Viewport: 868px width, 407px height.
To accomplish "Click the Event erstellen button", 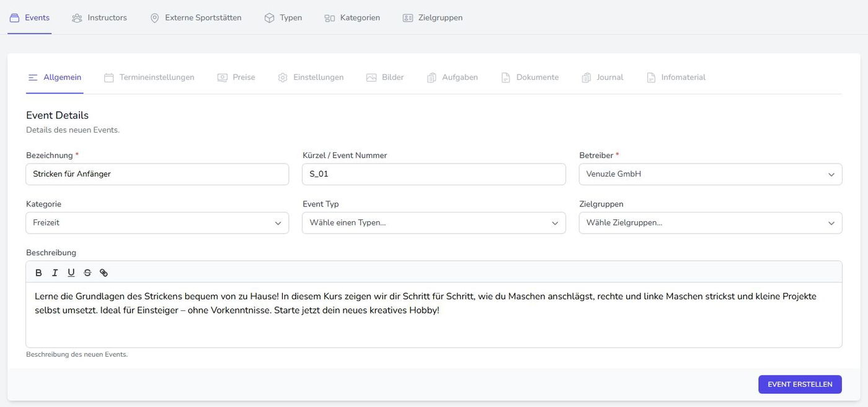I will pyautogui.click(x=799, y=384).
